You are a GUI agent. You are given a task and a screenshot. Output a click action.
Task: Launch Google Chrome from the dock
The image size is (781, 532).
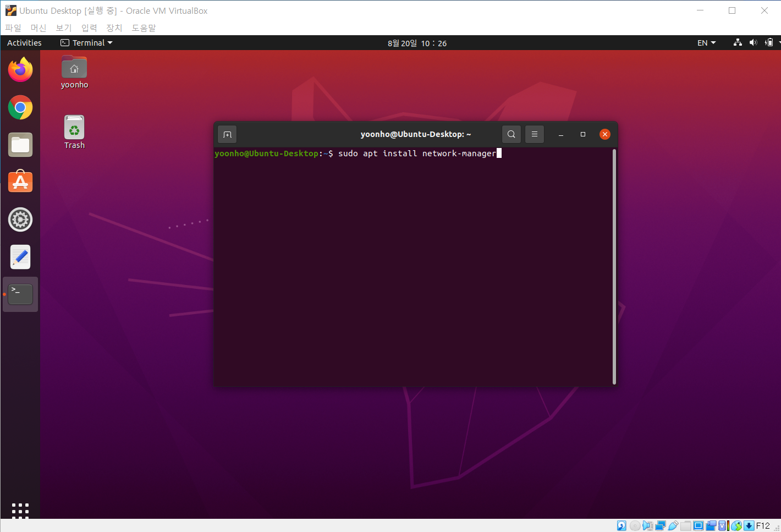pyautogui.click(x=20, y=107)
